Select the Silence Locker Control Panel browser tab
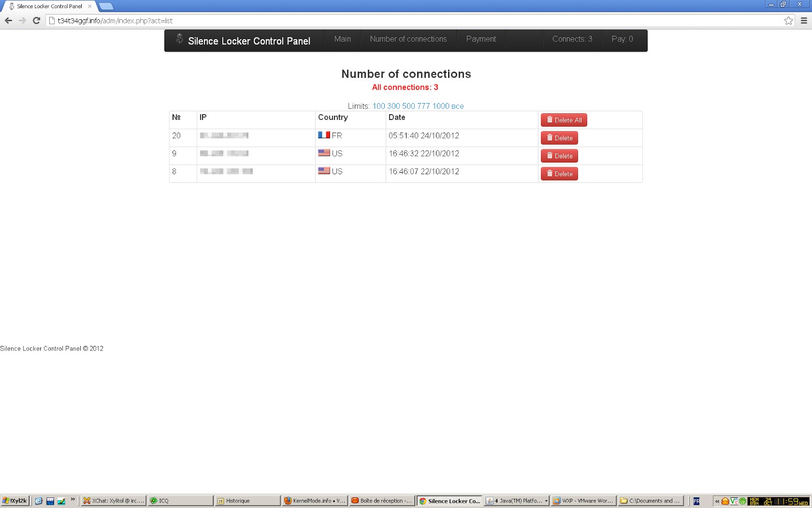Screen dimensions: 812x508 click(49, 6)
